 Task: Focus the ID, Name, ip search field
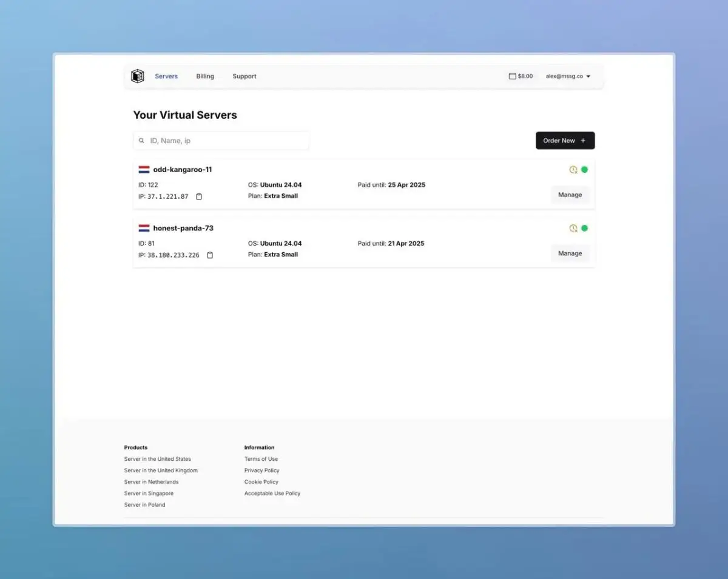(x=224, y=141)
